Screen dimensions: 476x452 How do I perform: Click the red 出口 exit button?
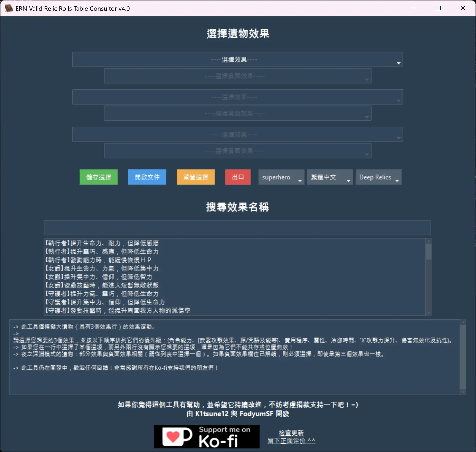point(238,177)
